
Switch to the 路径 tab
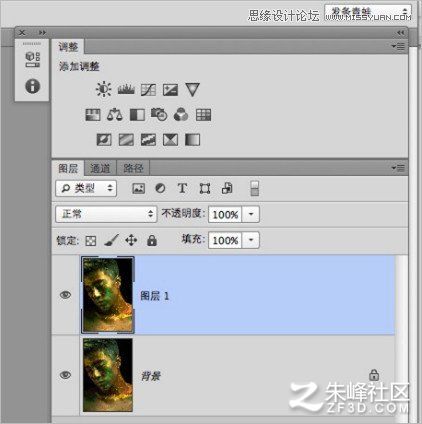[x=133, y=168]
